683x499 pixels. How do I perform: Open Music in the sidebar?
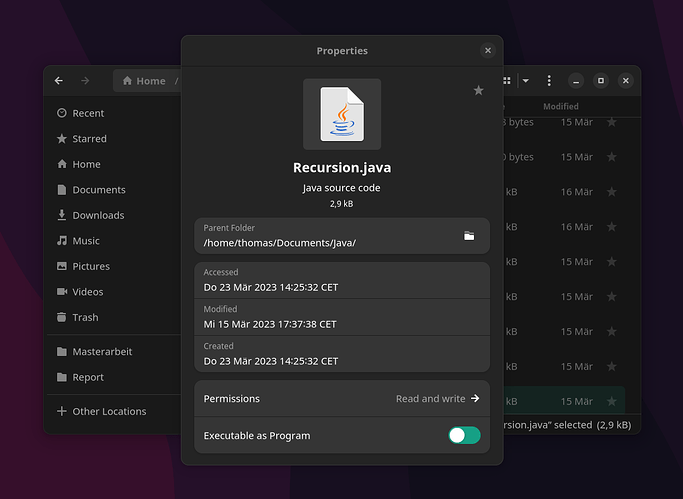pyautogui.click(x=113, y=241)
